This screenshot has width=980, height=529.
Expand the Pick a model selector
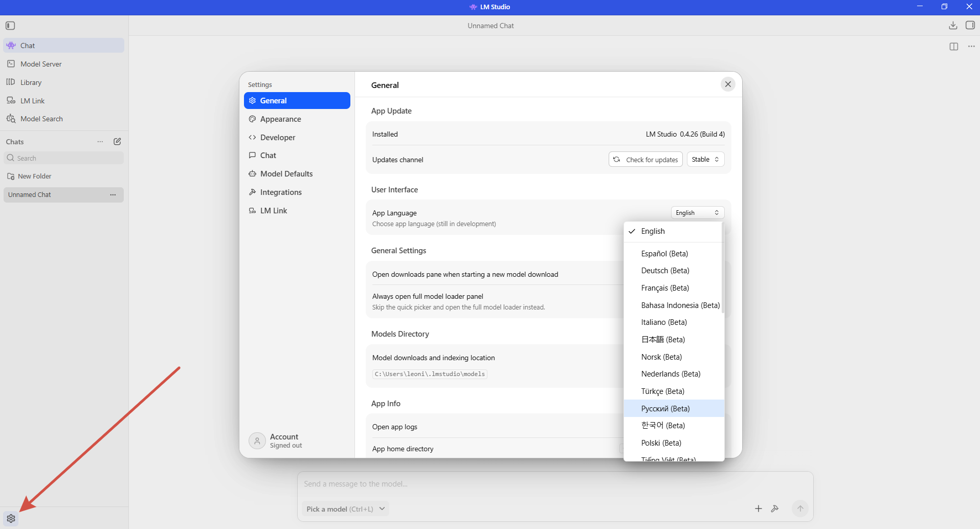point(345,509)
